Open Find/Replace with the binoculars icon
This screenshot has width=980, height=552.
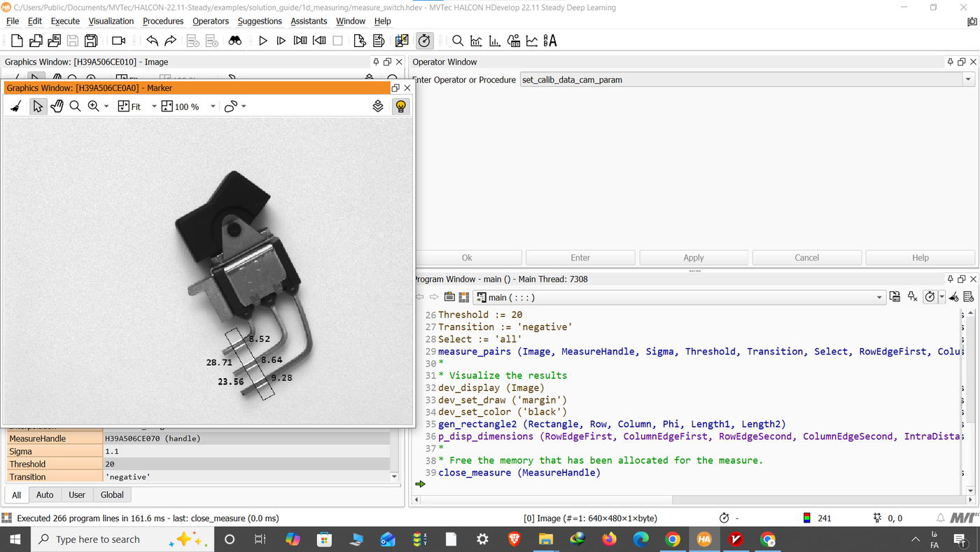coord(234,41)
